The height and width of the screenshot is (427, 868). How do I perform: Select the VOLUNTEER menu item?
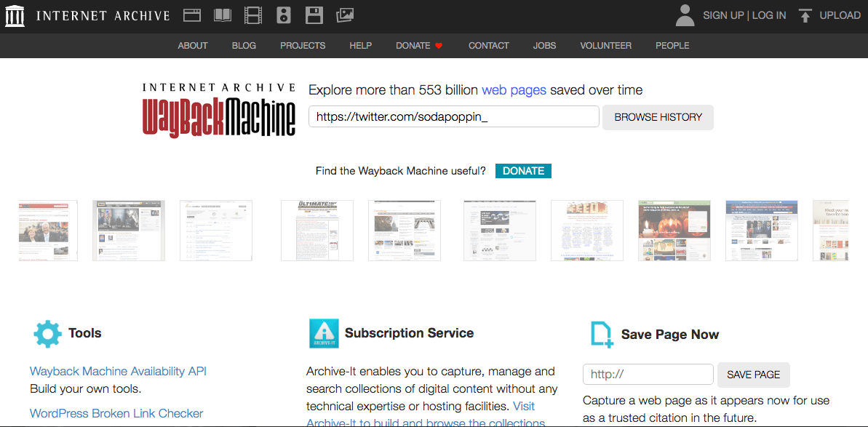pos(605,45)
